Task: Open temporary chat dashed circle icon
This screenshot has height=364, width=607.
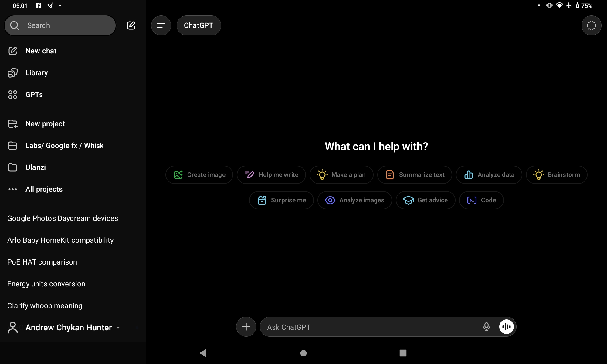Action: [x=591, y=25]
